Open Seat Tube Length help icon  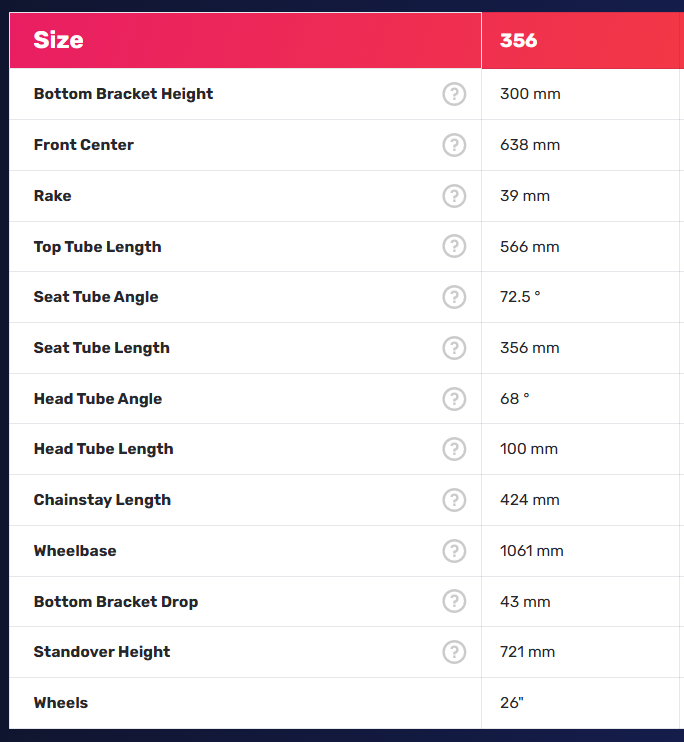[454, 348]
